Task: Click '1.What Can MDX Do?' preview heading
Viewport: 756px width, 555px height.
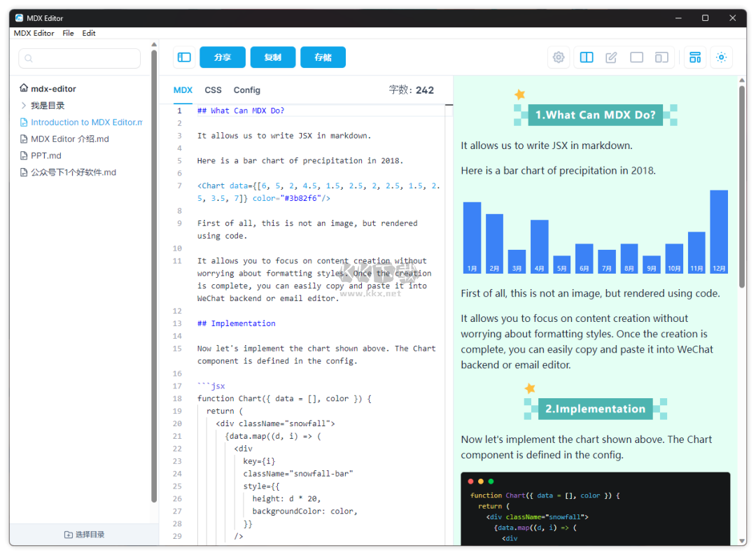Action: tap(596, 115)
